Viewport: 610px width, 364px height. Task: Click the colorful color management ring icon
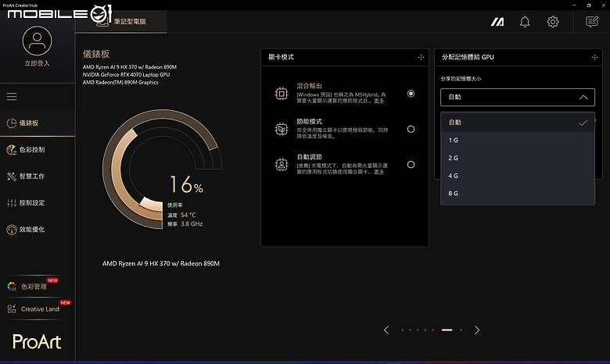pyautogui.click(x=12, y=287)
